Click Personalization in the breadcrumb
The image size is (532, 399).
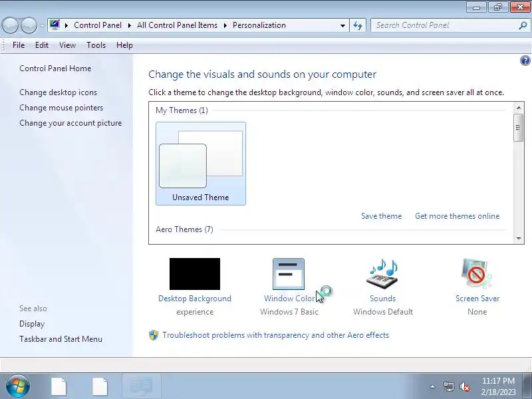259,25
